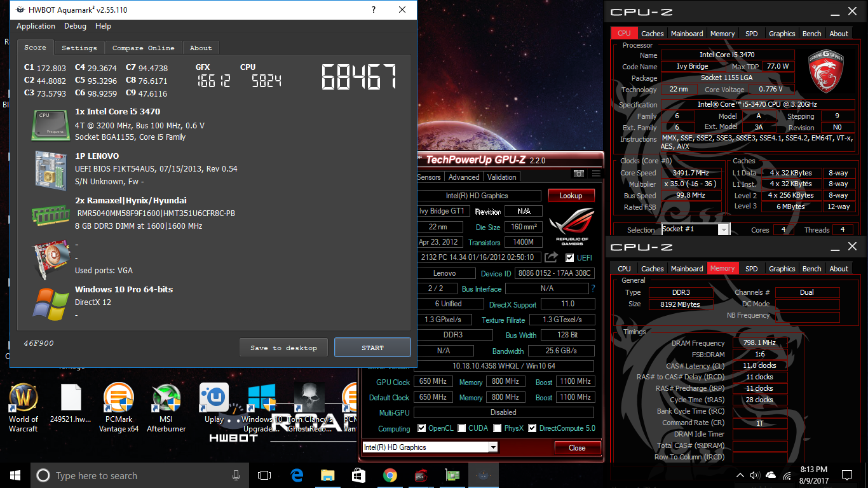Open the Help menu in Aquamark

(x=103, y=26)
